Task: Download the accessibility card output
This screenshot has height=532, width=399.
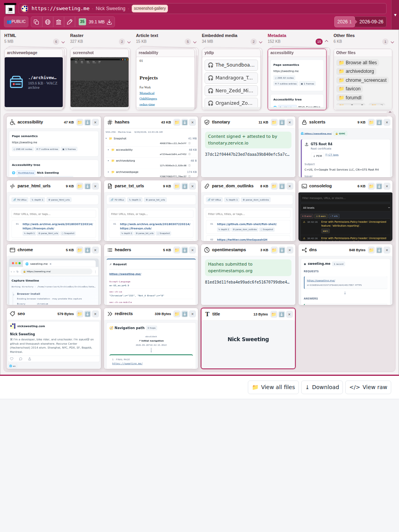Action: pos(88,122)
